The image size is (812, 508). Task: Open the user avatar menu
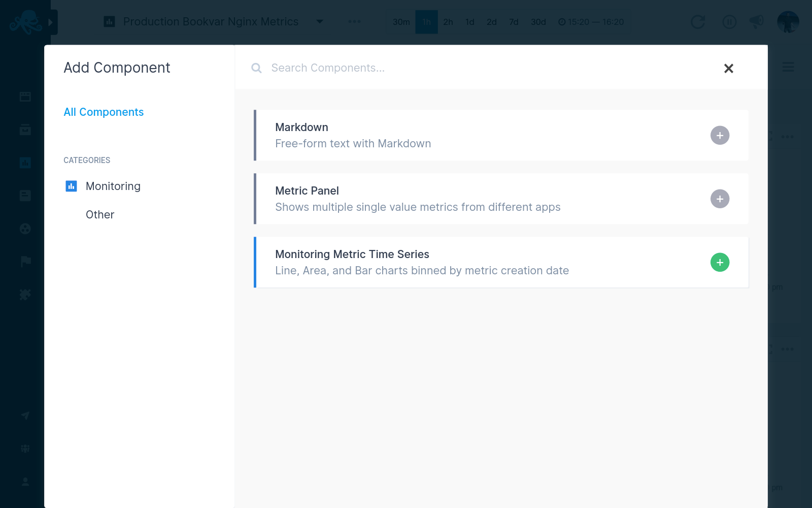coord(788,22)
